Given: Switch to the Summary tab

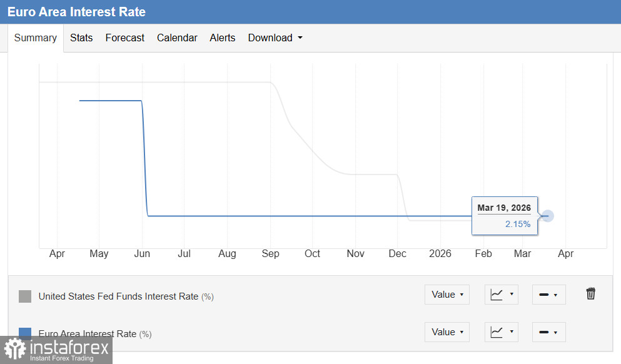Looking at the screenshot, I should point(36,38).
